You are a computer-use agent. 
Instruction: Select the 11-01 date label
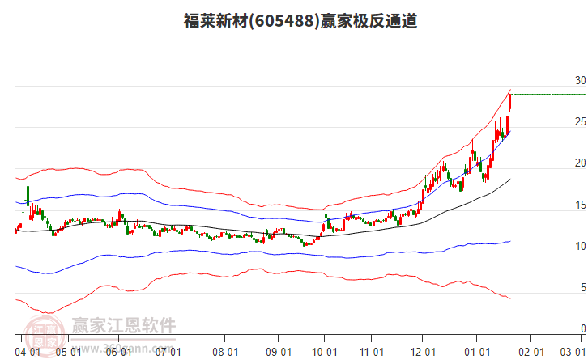pos(372,353)
